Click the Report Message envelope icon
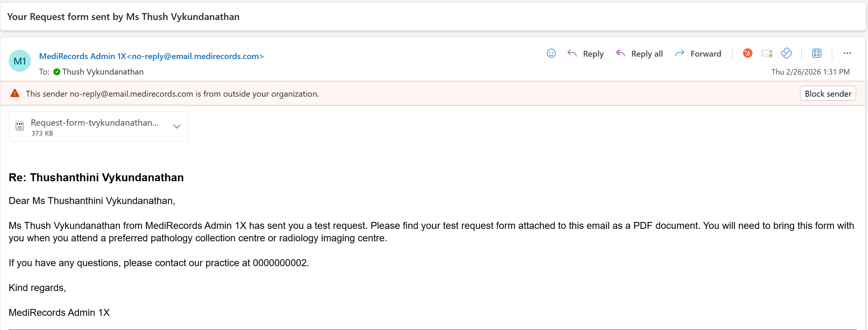This screenshot has width=868, height=330. coord(767,54)
